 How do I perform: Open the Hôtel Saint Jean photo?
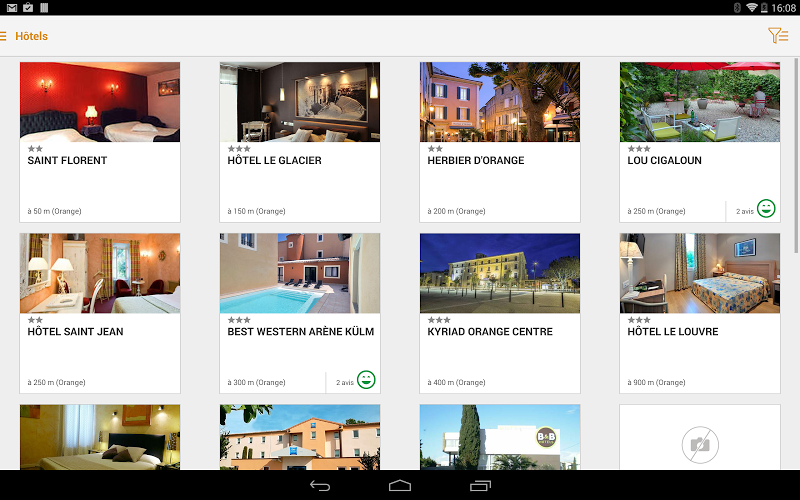click(x=100, y=273)
